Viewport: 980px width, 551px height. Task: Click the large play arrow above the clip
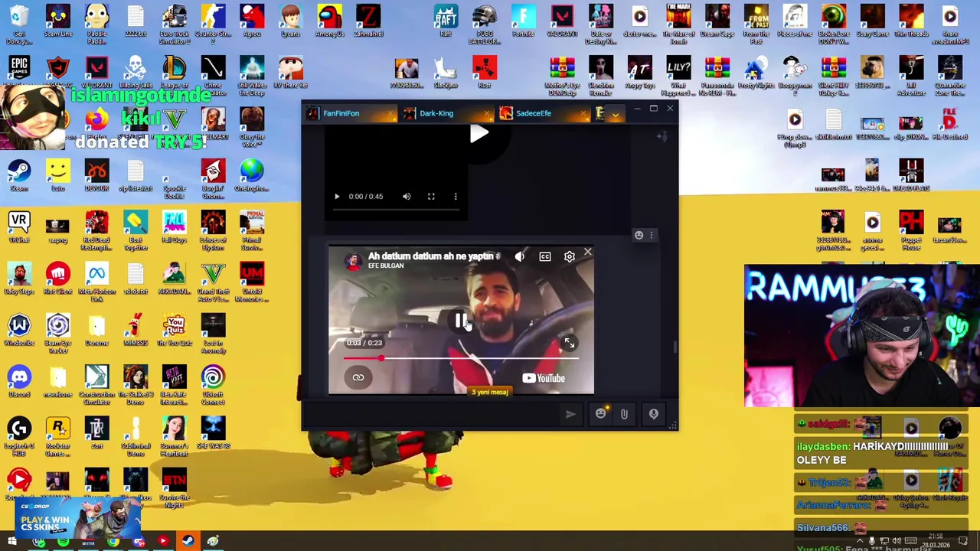pos(479,135)
